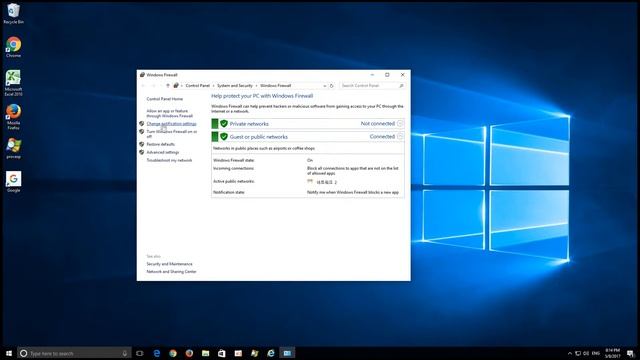The height and width of the screenshot is (360, 640).
Task: Open Change notification settings link
Action: [x=171, y=124]
